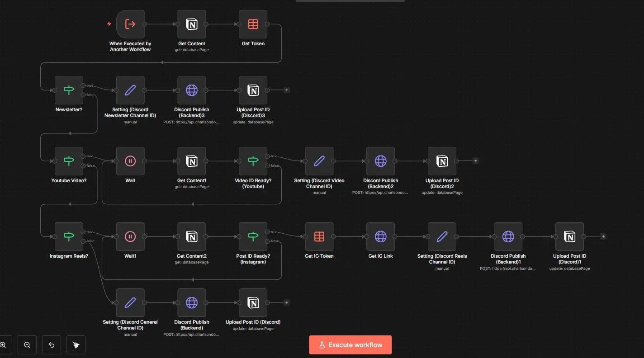Viewport: 644px width, 358px height.
Task: Click the Get IG Link node
Action: coord(380,236)
